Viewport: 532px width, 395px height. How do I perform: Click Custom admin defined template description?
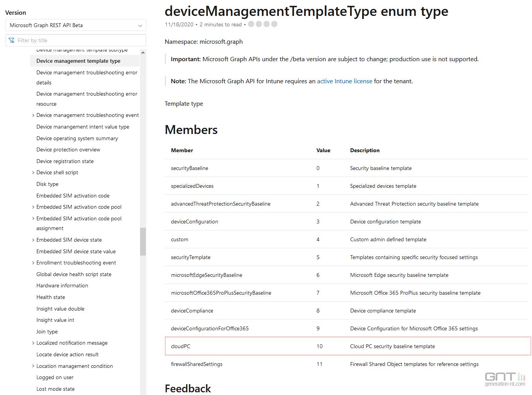388,239
